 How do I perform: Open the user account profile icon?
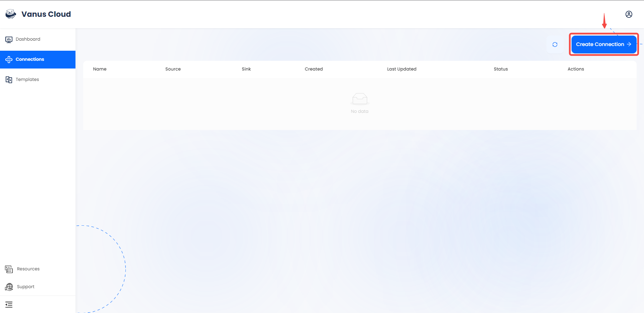(x=629, y=14)
